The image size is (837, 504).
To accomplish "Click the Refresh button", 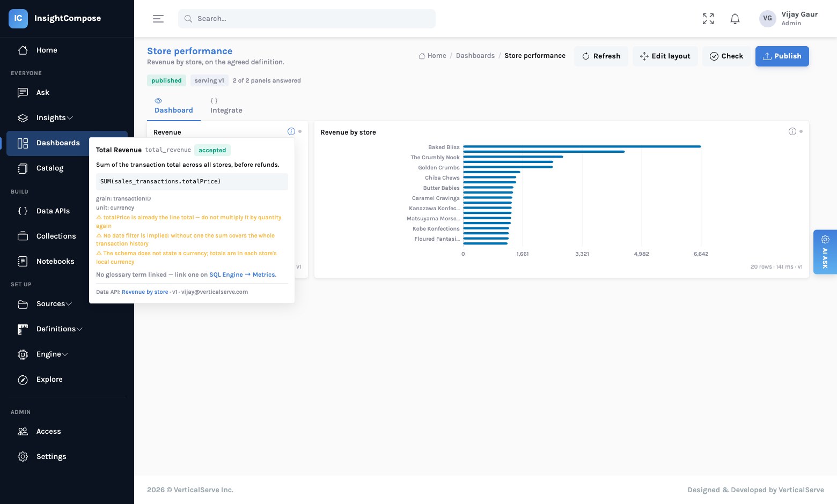I will tap(601, 56).
